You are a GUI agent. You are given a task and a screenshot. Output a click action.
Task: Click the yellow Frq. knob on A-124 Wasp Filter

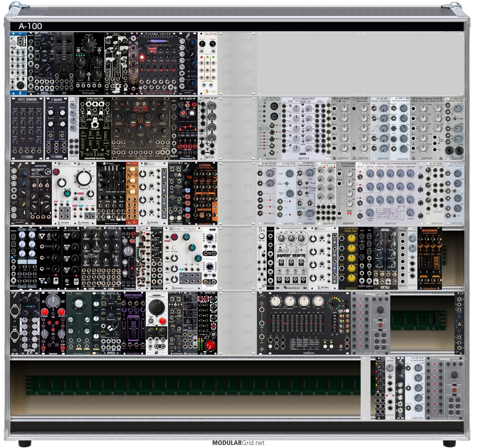click(351, 249)
